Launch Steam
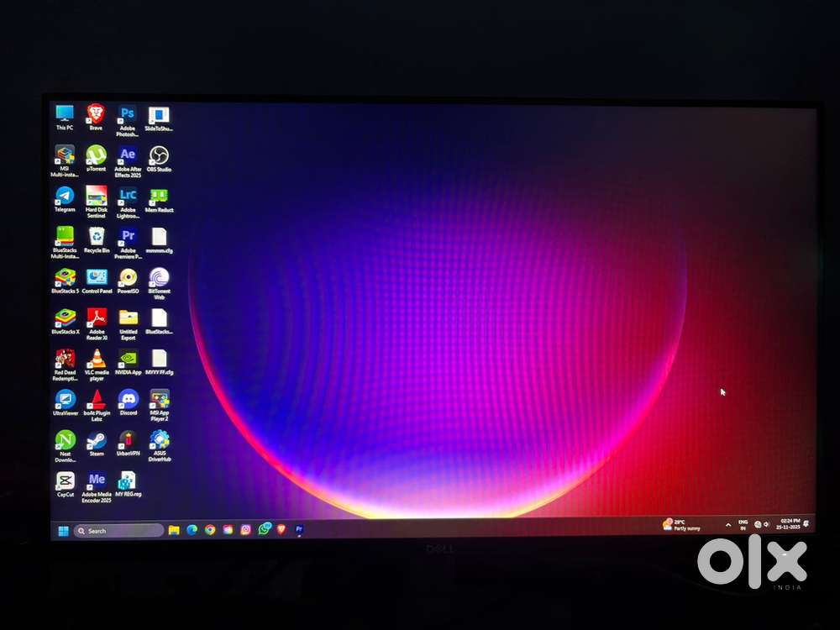The width and height of the screenshot is (840, 630). [x=95, y=438]
